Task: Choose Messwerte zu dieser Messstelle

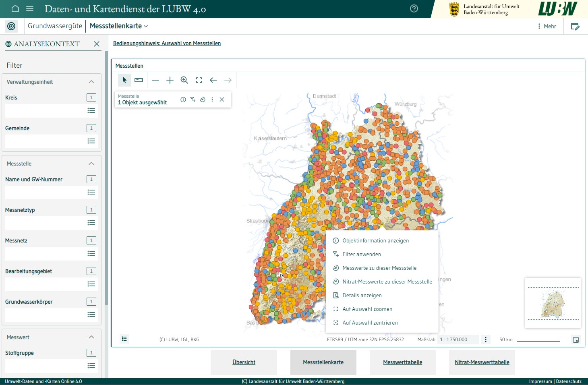Action: [382, 268]
